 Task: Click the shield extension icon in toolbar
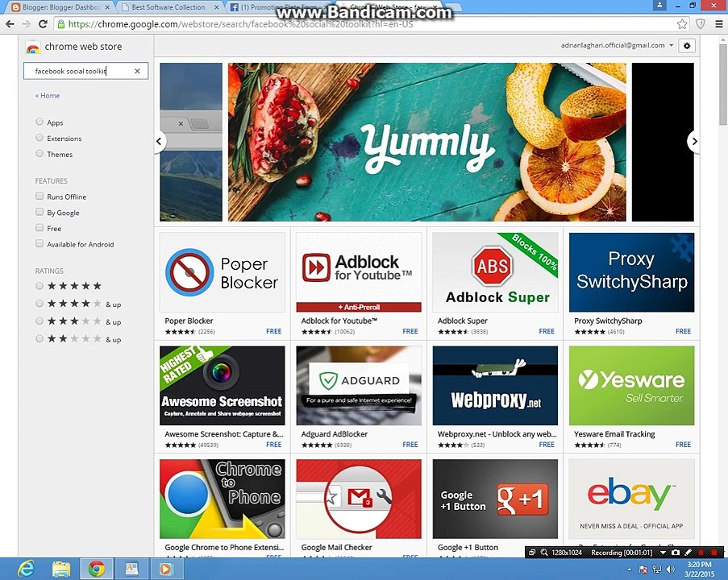pyautogui.click(x=700, y=24)
